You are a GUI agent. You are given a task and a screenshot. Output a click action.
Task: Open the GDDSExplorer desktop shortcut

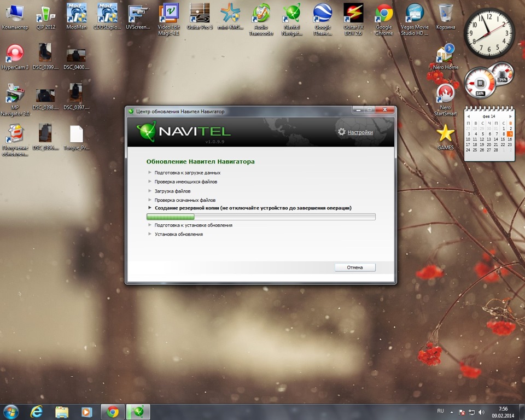(x=107, y=17)
